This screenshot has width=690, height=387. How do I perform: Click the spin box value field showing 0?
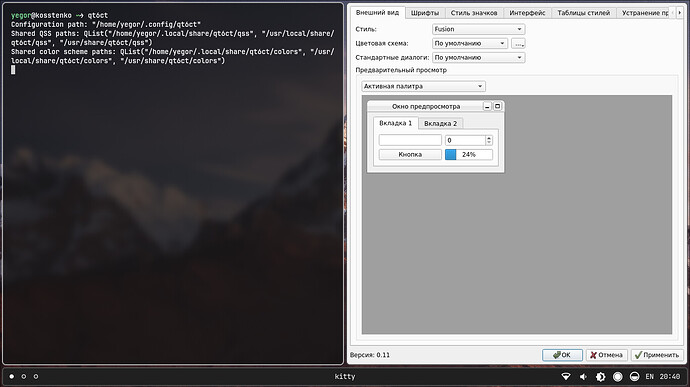pos(465,140)
